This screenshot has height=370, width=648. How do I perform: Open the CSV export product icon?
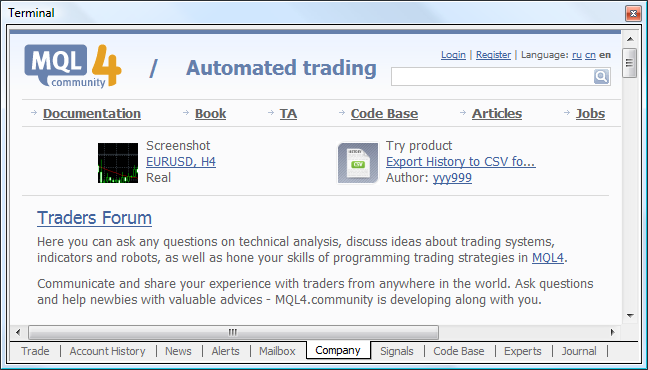click(358, 163)
